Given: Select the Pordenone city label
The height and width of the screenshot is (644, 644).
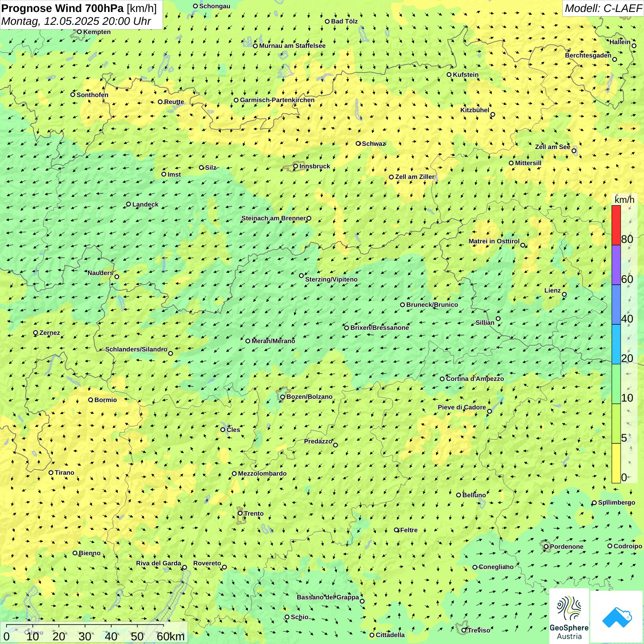Looking at the screenshot, I should click(x=567, y=547).
